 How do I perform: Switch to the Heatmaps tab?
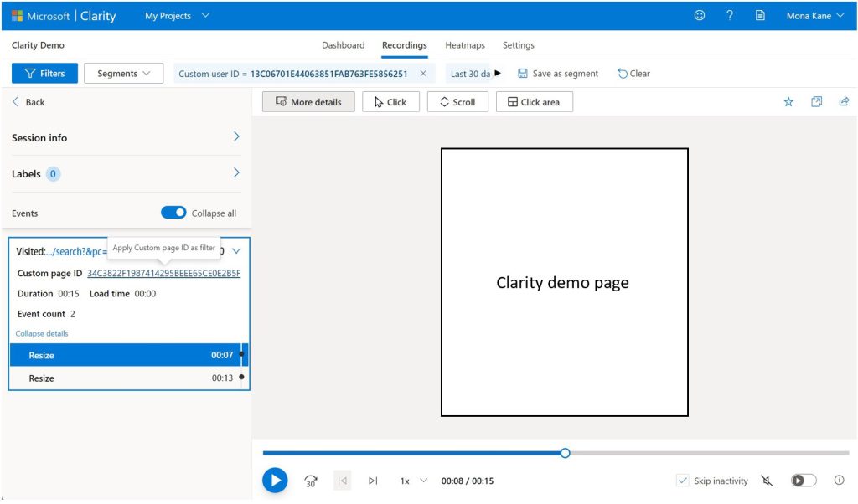[x=465, y=45]
